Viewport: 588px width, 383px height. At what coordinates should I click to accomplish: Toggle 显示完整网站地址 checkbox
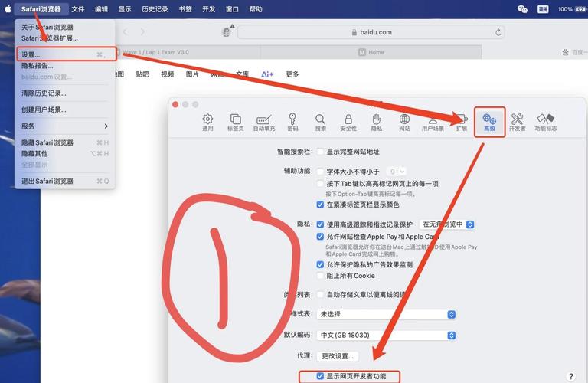320,152
